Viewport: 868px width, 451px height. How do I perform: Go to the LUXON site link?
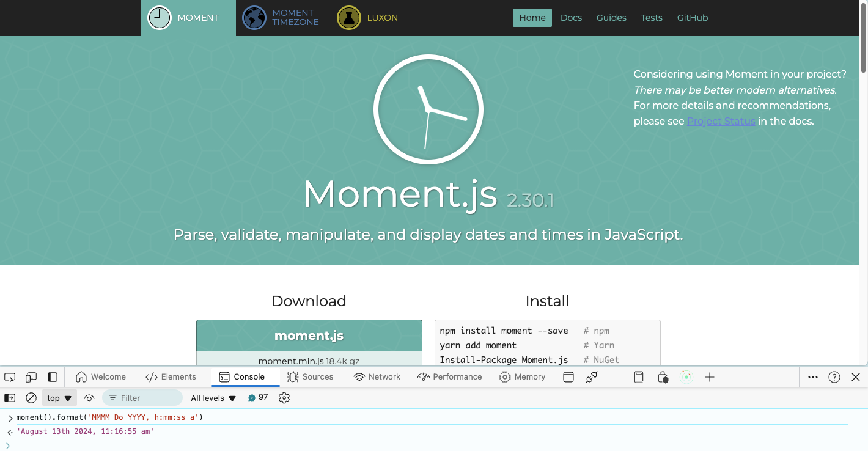point(382,18)
